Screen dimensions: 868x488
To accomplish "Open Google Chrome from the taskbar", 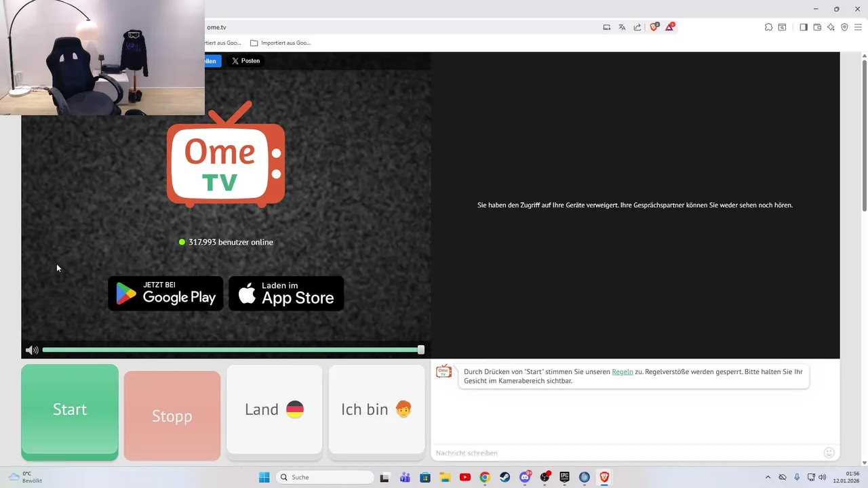I will (485, 477).
